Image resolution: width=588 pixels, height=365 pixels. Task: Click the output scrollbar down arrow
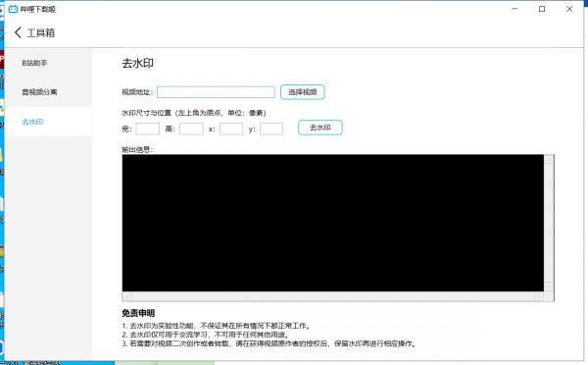(x=549, y=287)
